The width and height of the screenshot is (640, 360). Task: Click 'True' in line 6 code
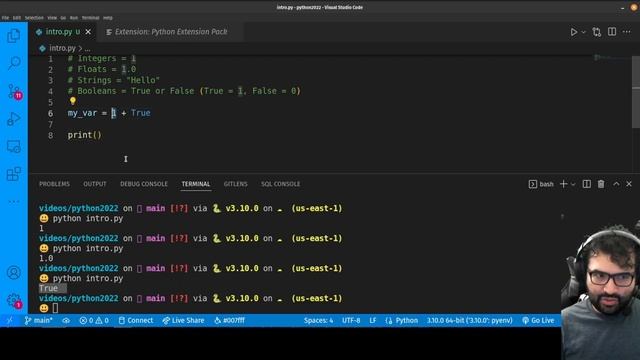[140, 113]
